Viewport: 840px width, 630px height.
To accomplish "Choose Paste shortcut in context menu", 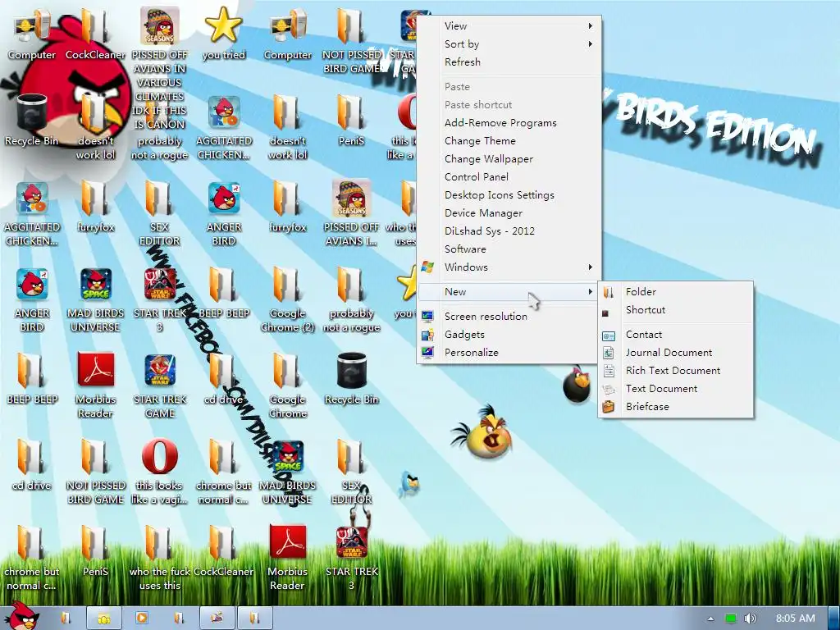I will pyautogui.click(x=509, y=105).
